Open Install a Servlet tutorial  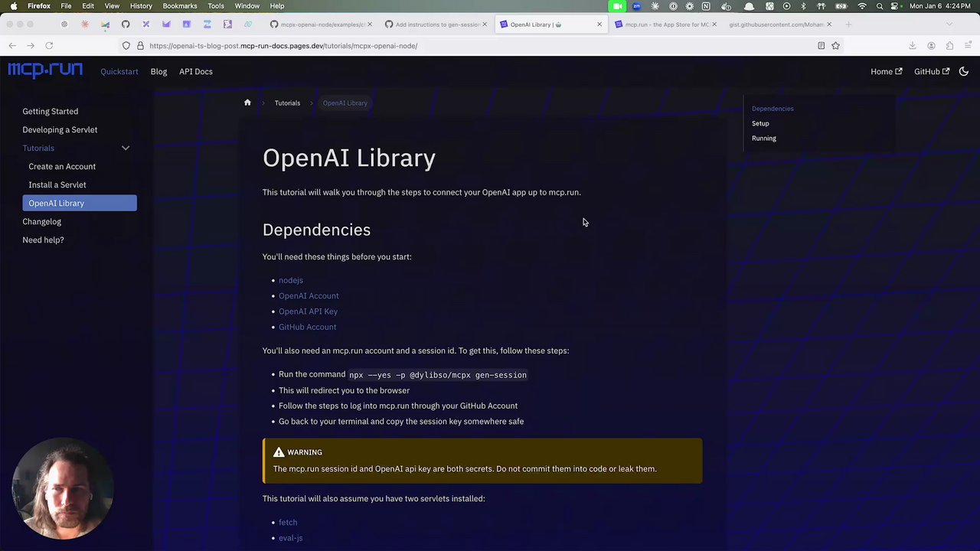coord(57,184)
